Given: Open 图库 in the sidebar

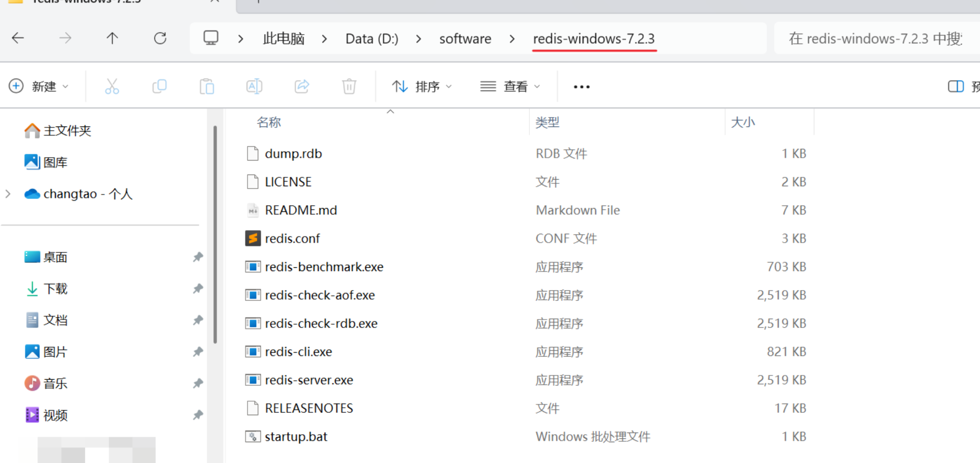Looking at the screenshot, I should [x=46, y=162].
